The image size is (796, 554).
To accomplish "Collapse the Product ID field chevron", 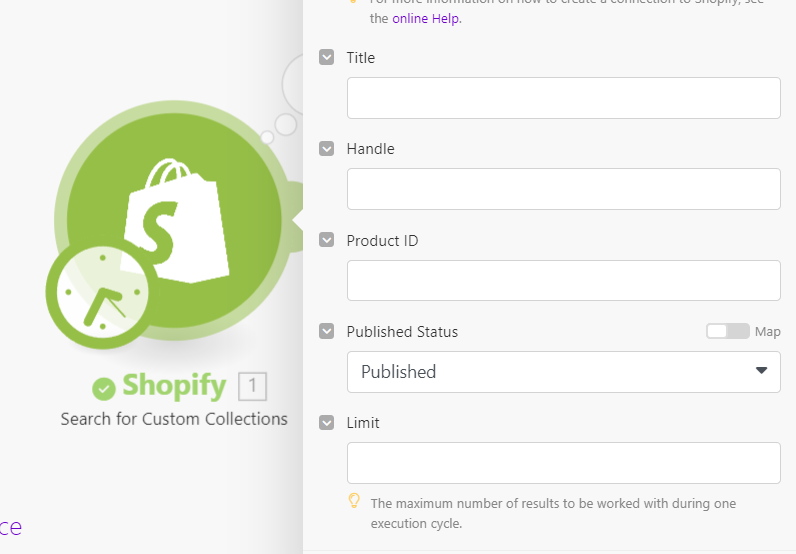I will point(326,240).
